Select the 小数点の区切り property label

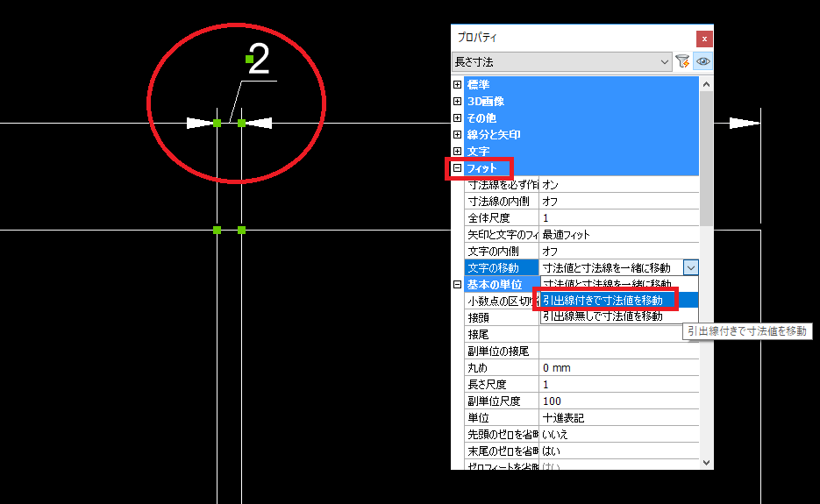coord(502,302)
